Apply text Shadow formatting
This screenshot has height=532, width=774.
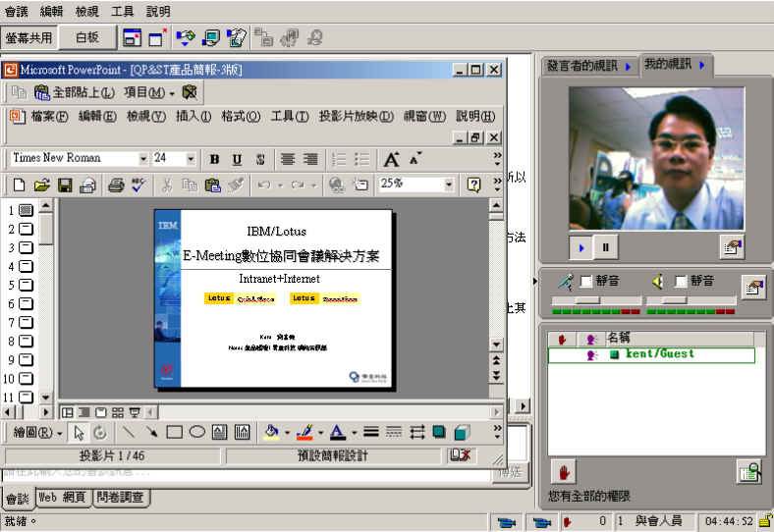point(260,159)
